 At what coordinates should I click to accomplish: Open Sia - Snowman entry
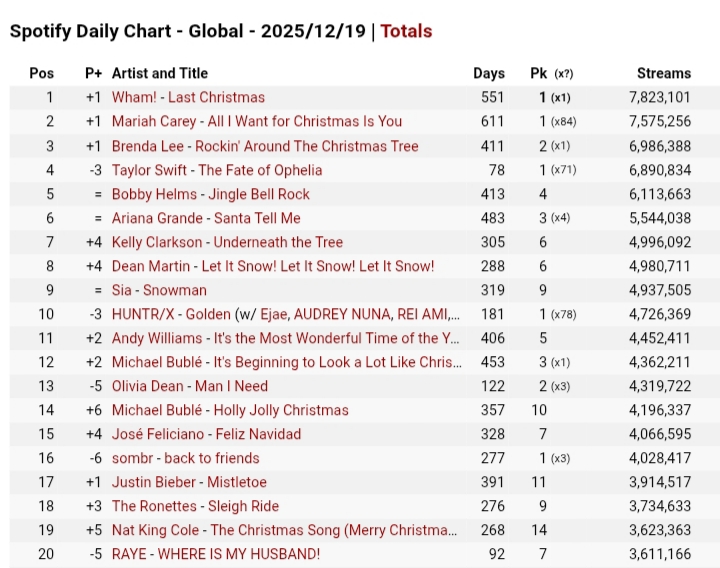pyautogui.click(x=159, y=290)
